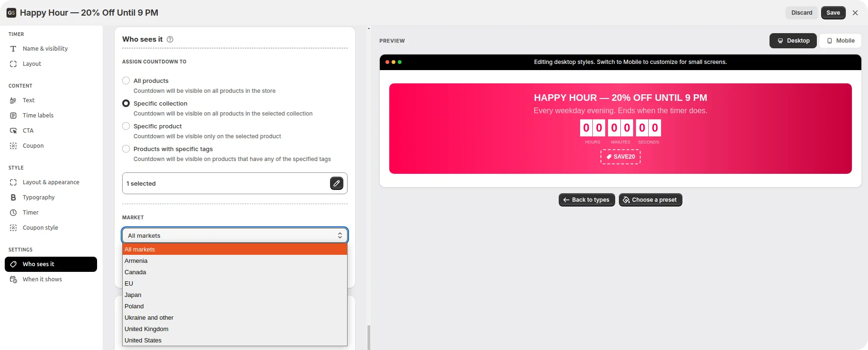Click the phone icon on Mobile button
Viewport: 868px width, 350px height.
(830, 41)
